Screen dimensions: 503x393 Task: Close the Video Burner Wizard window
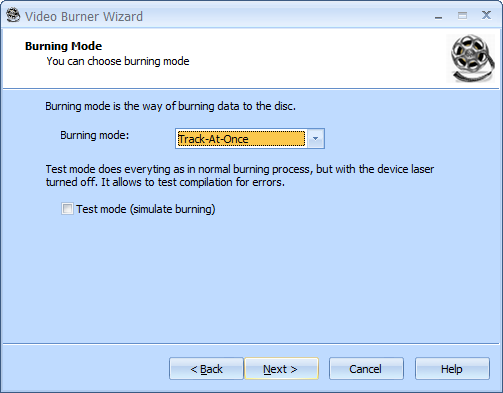486,15
